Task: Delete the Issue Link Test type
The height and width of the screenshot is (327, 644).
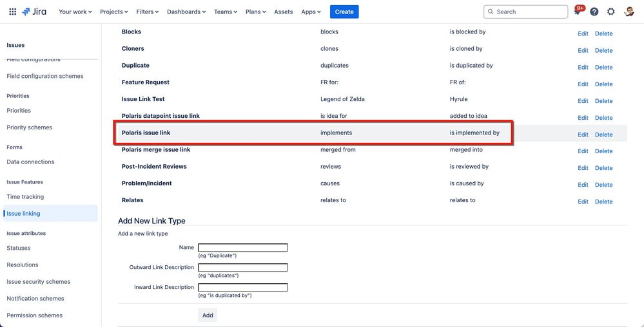Action: [604, 101]
